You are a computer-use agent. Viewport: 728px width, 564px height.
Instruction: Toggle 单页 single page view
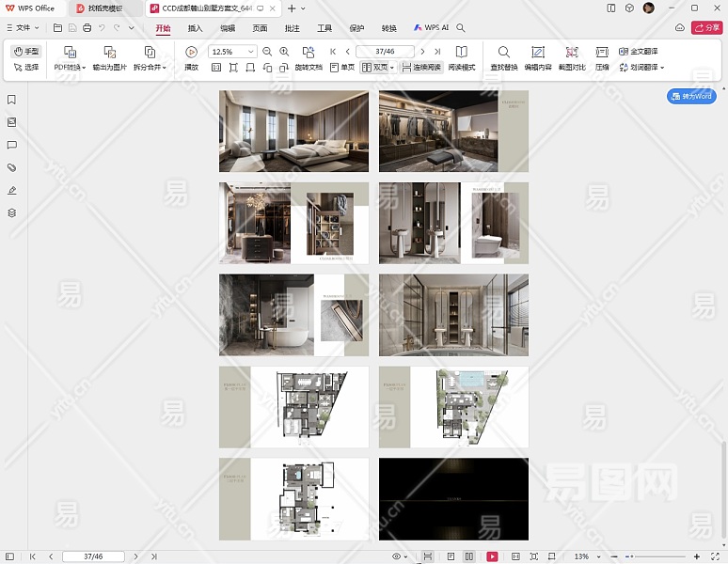tap(341, 68)
